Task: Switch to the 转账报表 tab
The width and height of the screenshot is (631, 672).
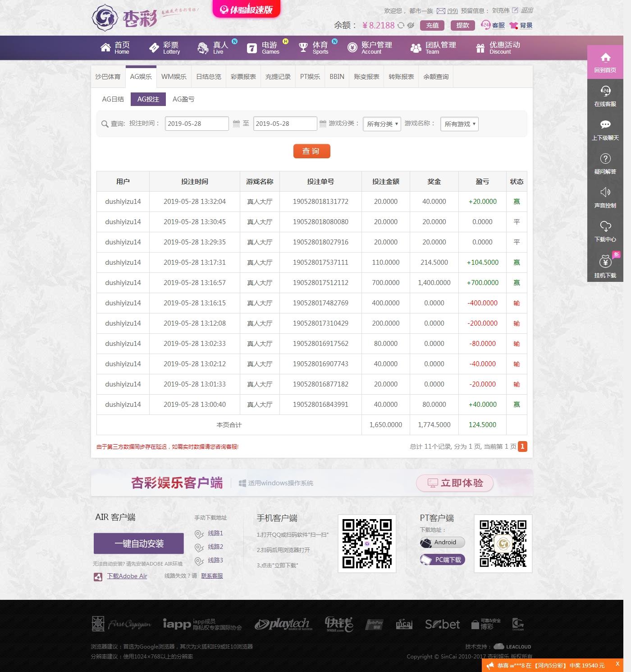Action: click(x=401, y=77)
